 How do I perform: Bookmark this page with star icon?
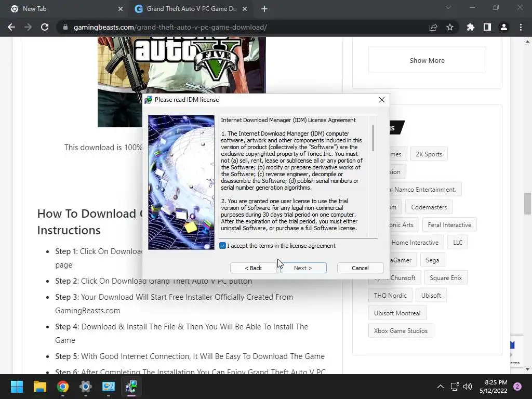pyautogui.click(x=450, y=27)
